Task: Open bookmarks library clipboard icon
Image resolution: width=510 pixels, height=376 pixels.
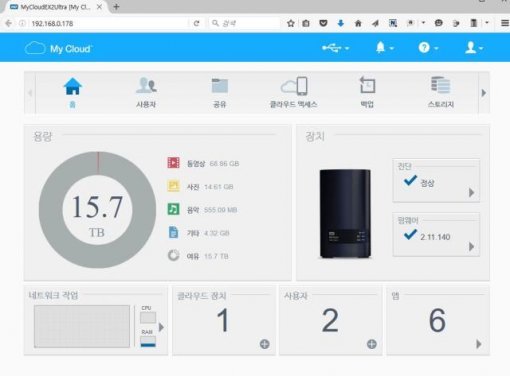Action: coord(306,23)
